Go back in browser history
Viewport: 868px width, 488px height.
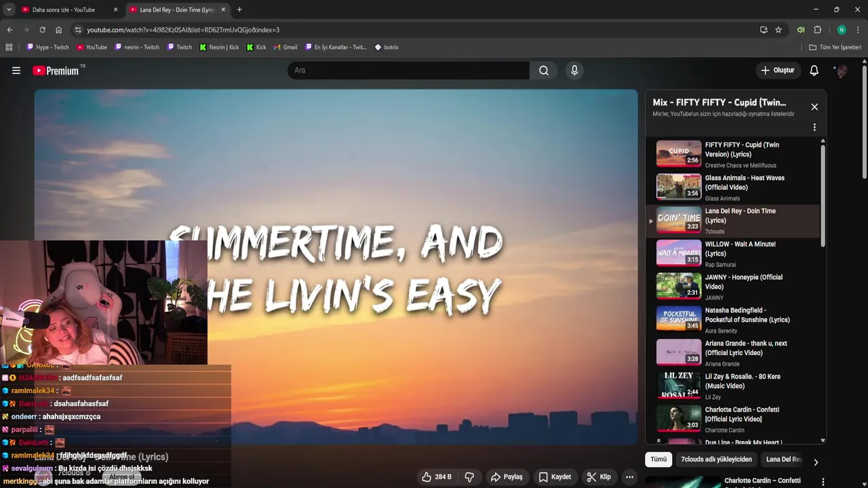pyautogui.click(x=9, y=30)
